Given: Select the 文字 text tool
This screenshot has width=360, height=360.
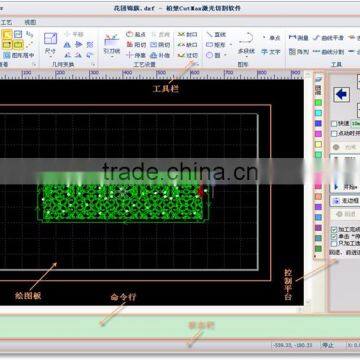Looking at the screenshot, I should coord(271,52).
